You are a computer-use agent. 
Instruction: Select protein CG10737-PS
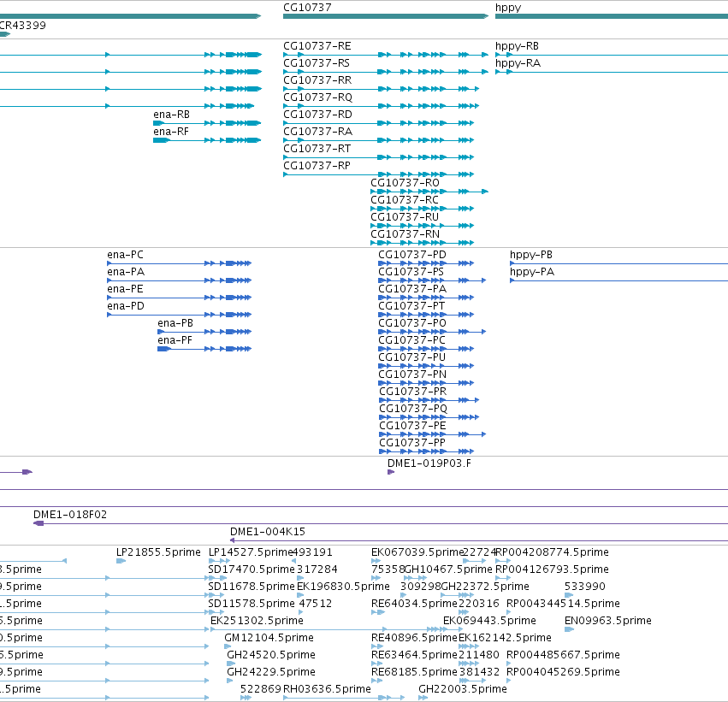click(411, 272)
